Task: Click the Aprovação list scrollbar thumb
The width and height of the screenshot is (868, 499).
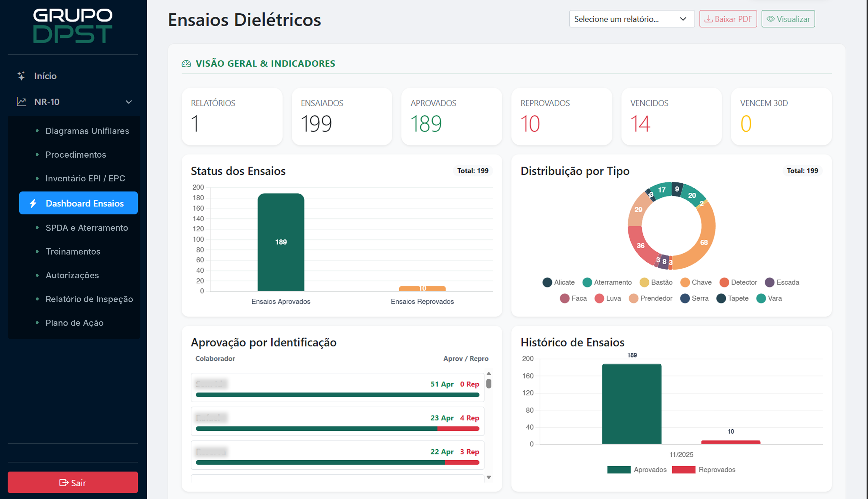Action: (489, 383)
